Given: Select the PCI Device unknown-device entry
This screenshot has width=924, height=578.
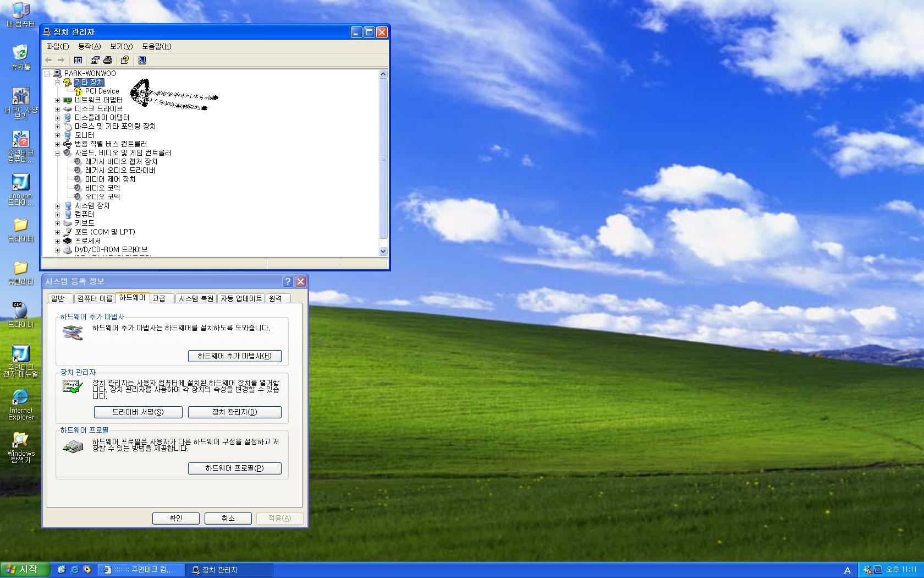Looking at the screenshot, I should [102, 91].
